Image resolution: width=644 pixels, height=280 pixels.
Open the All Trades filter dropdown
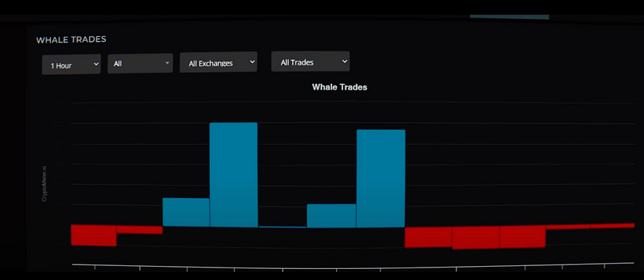pos(311,62)
